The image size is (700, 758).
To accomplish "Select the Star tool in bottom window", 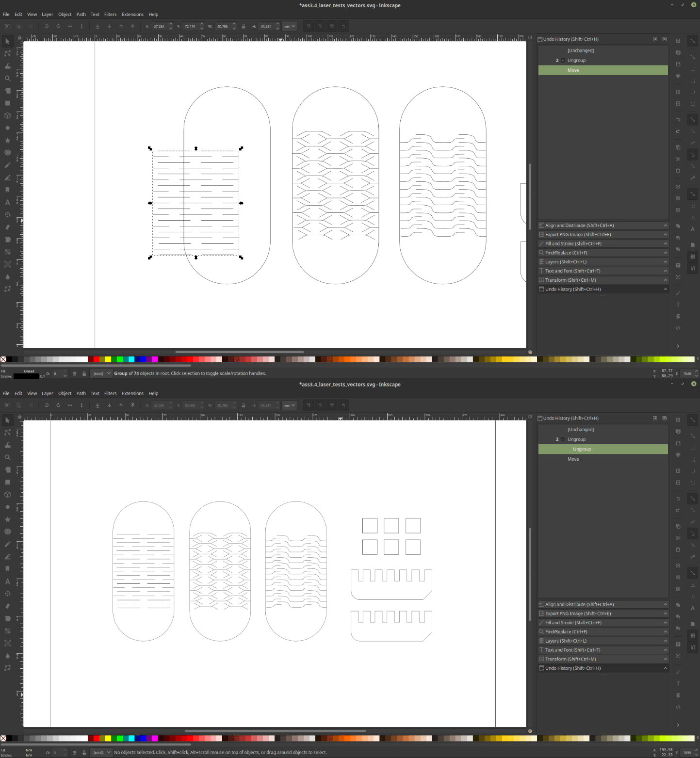I will tap(7, 519).
